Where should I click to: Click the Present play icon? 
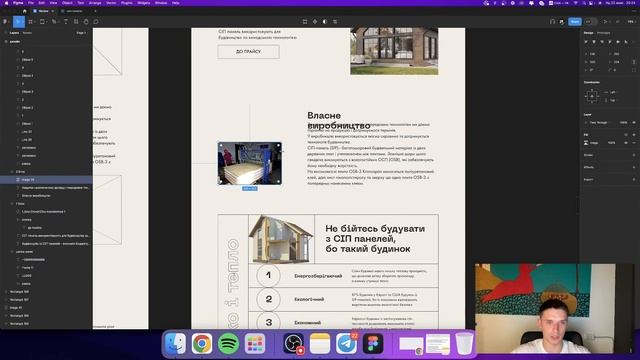[x=605, y=22]
